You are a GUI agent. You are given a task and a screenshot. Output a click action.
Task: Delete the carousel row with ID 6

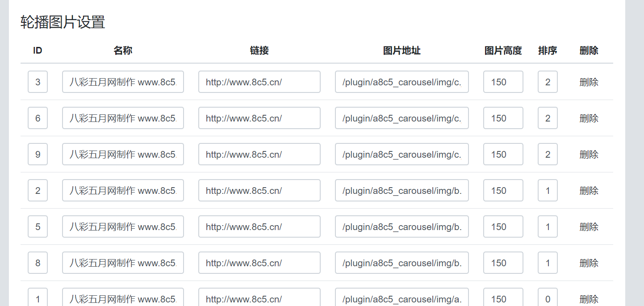(589, 118)
